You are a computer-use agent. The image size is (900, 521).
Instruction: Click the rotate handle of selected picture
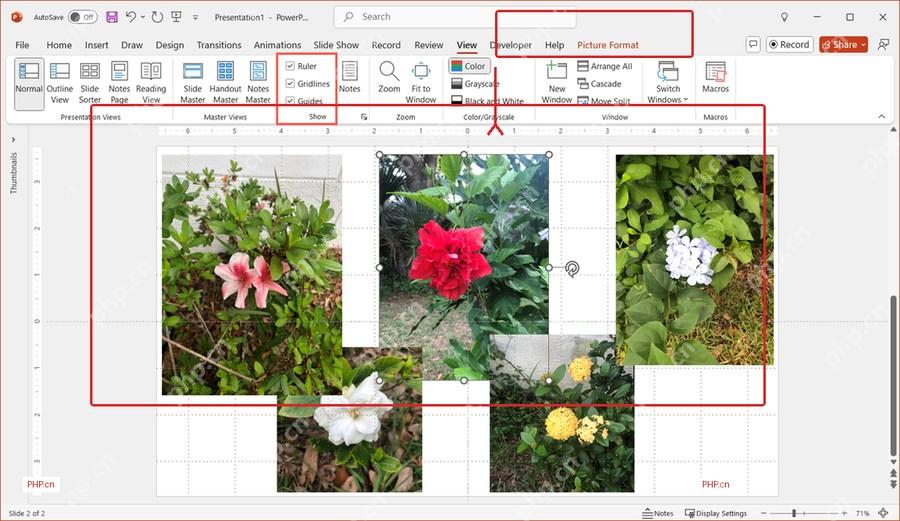click(572, 268)
